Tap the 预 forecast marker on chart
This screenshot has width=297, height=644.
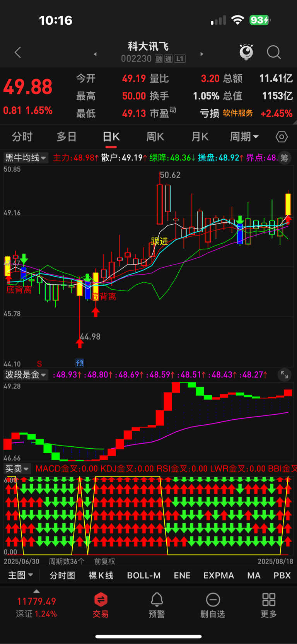pos(80,363)
